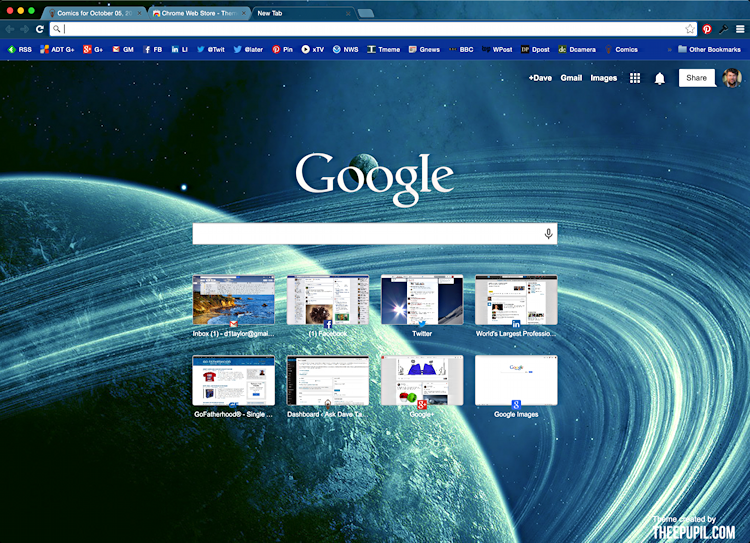Screen dimensions: 750x543
Task: Open the LI LinkedIn bookmark
Action: (179, 49)
